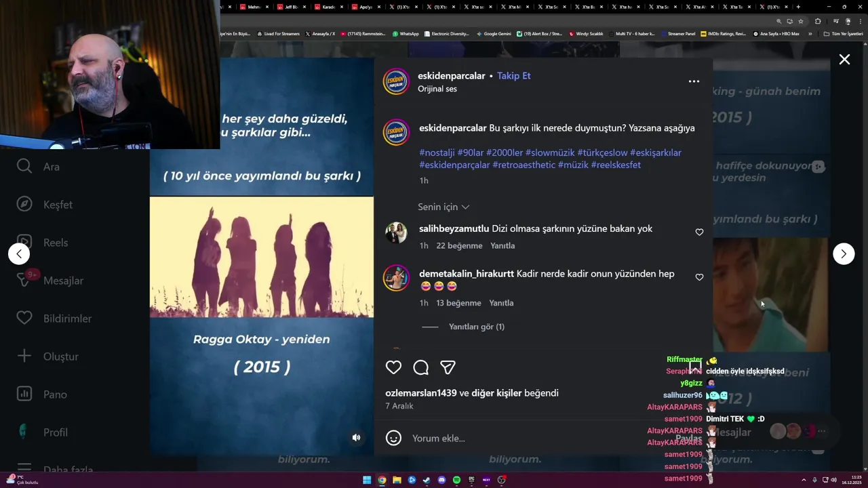868x488 pixels.
Task: Expand hidden bookmarks chevron
Action: coord(810,33)
